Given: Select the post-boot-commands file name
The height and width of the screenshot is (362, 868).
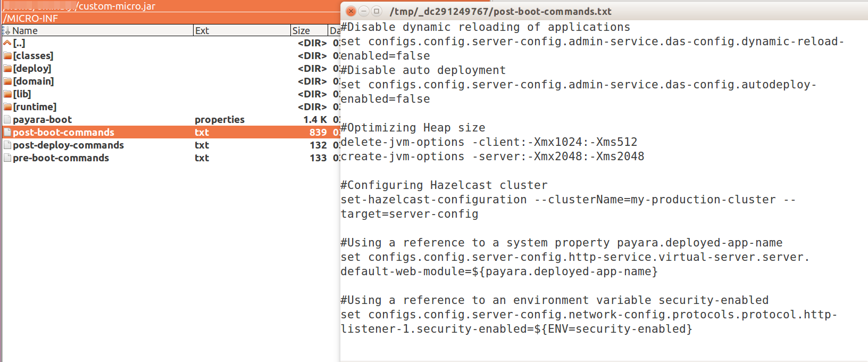Looking at the screenshot, I should click(x=63, y=133).
